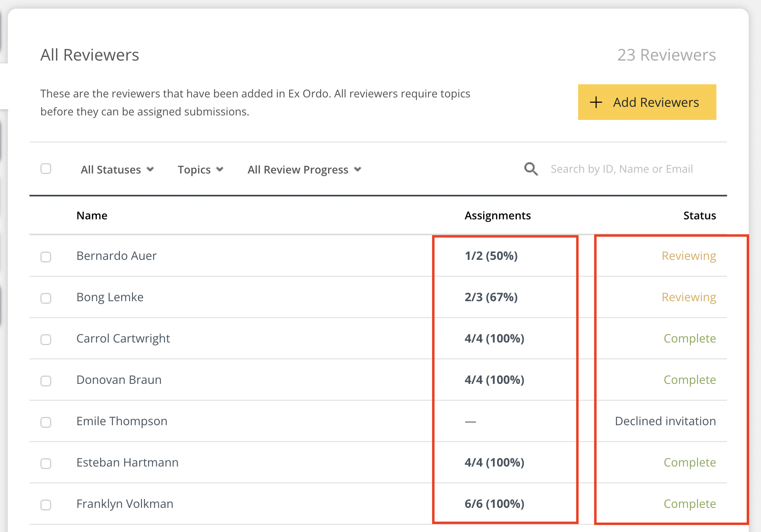Select the Carrol Cartwright row checkbox
Viewport: 761px width, 532px height.
(x=46, y=339)
